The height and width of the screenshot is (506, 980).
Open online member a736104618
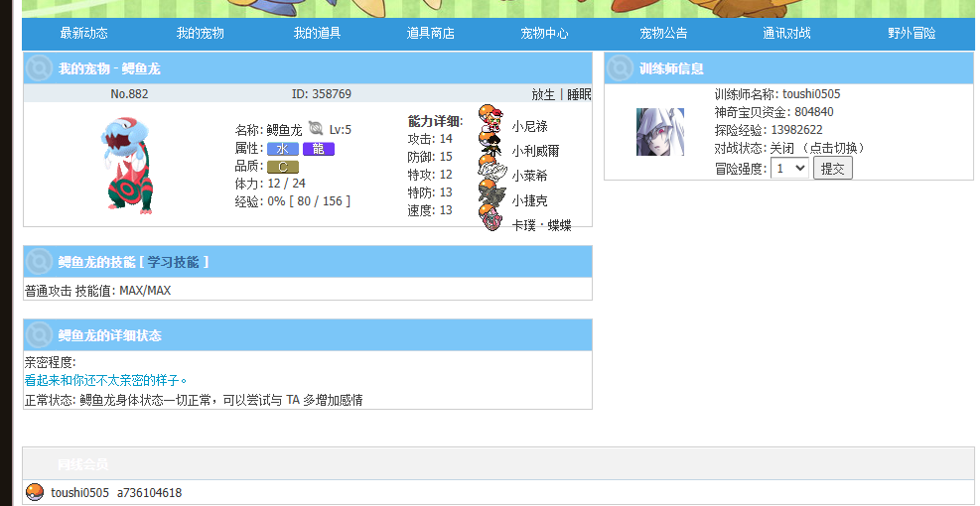coord(149,493)
